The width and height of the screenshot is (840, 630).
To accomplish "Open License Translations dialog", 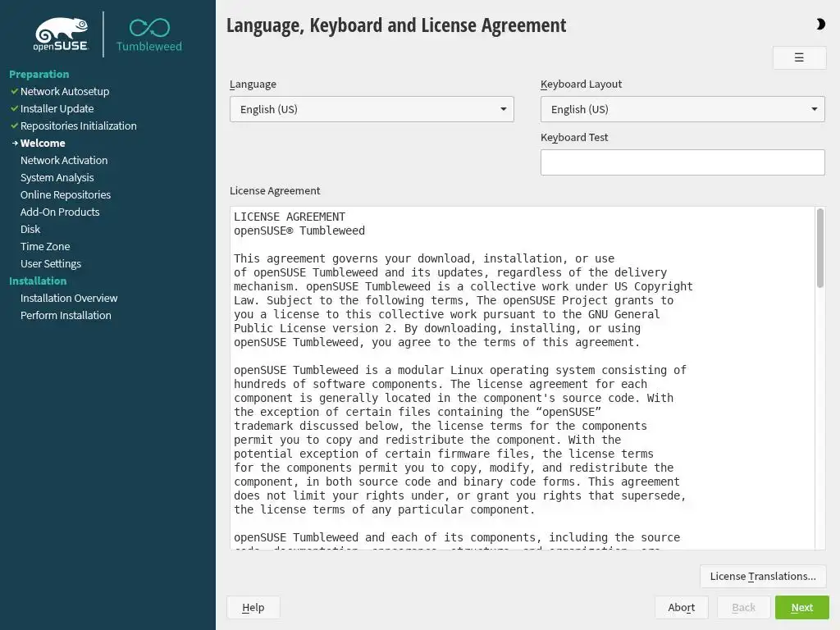I will point(763,576).
